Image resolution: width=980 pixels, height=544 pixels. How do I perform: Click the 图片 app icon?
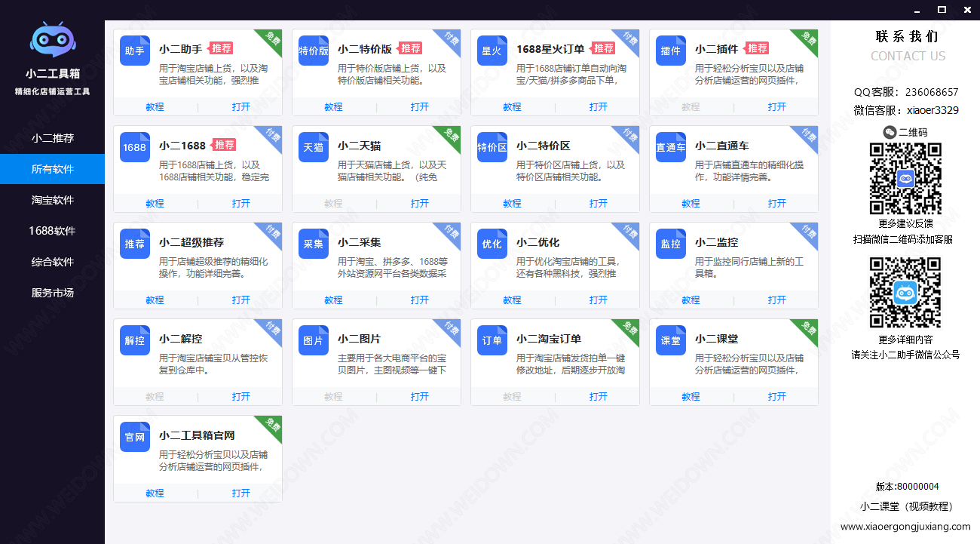314,340
